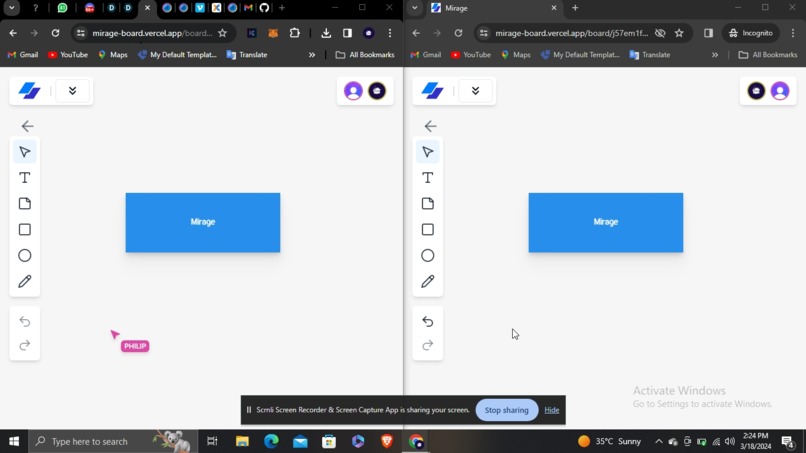Click redo arrow in Incognito window board
Screen dimensions: 806x453
pos(428,345)
